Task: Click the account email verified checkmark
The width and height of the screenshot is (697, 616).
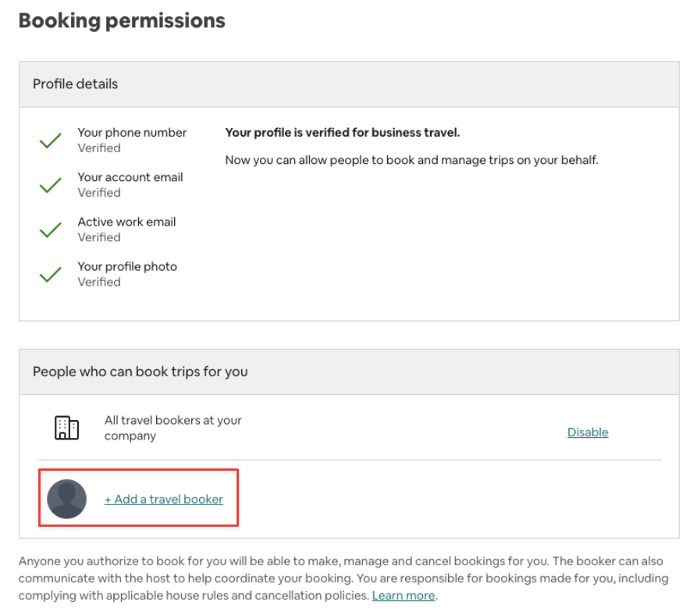Action: [x=51, y=185]
